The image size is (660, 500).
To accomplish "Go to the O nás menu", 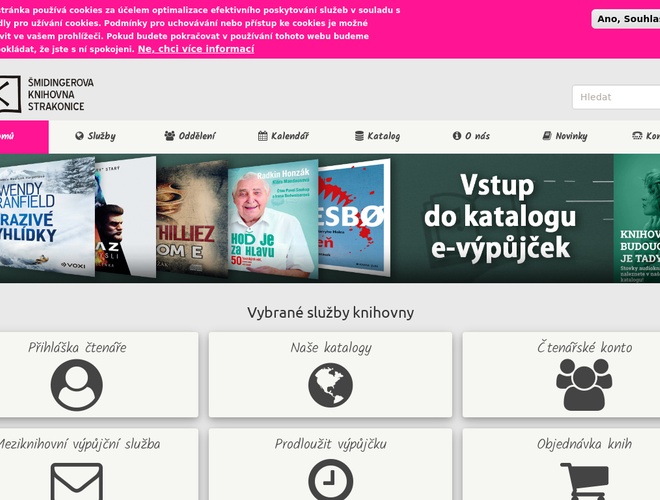I will [471, 136].
